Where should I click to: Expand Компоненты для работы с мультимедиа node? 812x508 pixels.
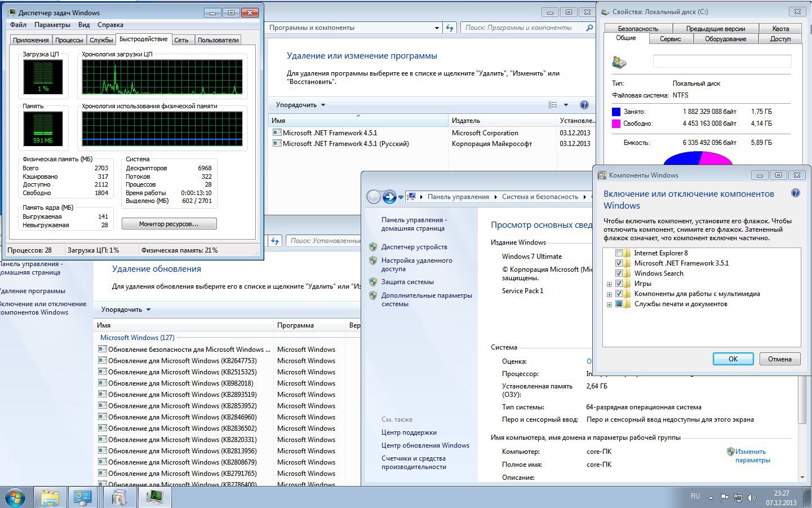coord(609,294)
